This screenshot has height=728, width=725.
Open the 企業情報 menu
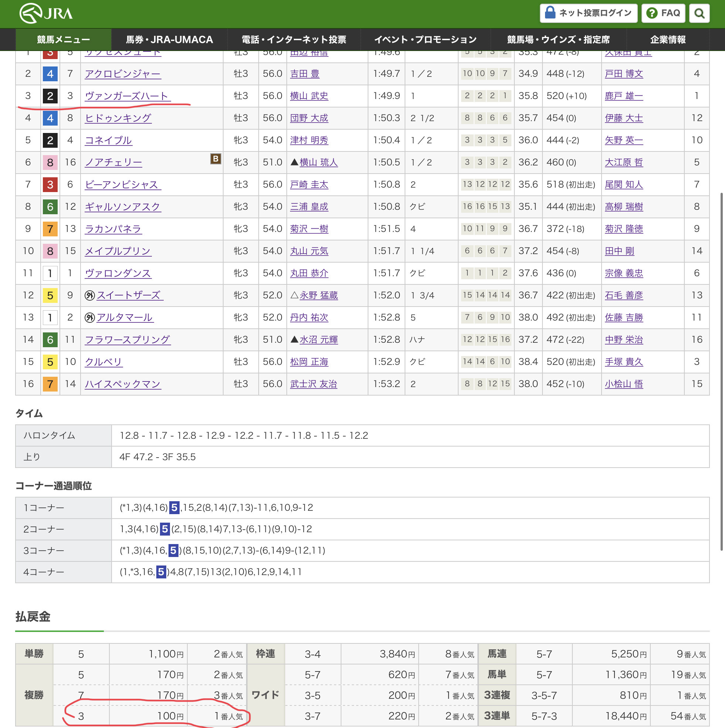tap(668, 40)
